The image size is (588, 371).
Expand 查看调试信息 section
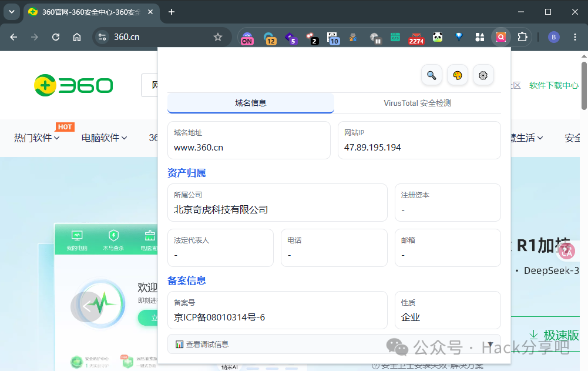coord(334,344)
